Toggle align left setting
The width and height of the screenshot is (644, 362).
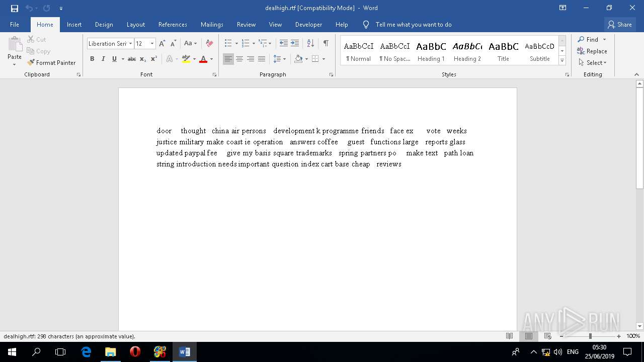[x=228, y=59]
